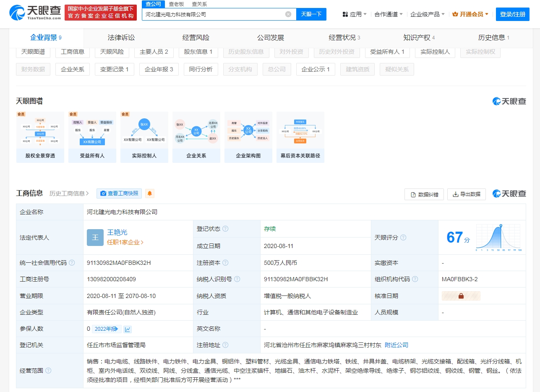Image resolution: width=540 pixels, height=392 pixels.
Task: Click the 天眼一下 search button
Action: [x=311, y=14]
